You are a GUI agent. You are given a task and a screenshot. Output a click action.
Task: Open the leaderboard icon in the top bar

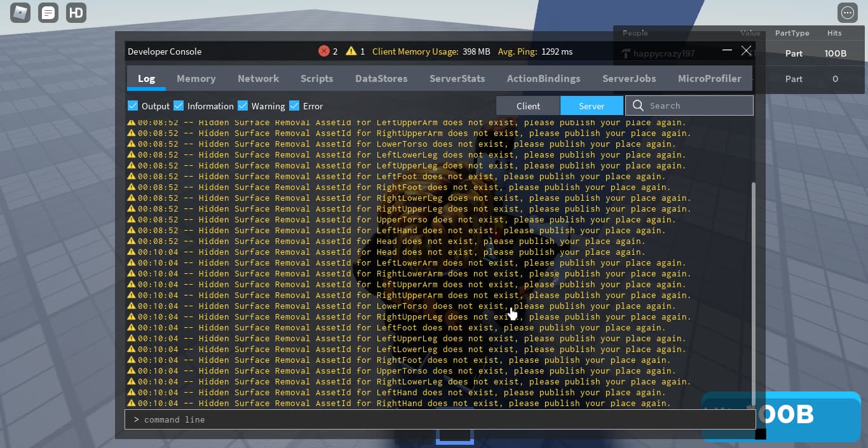click(20, 12)
